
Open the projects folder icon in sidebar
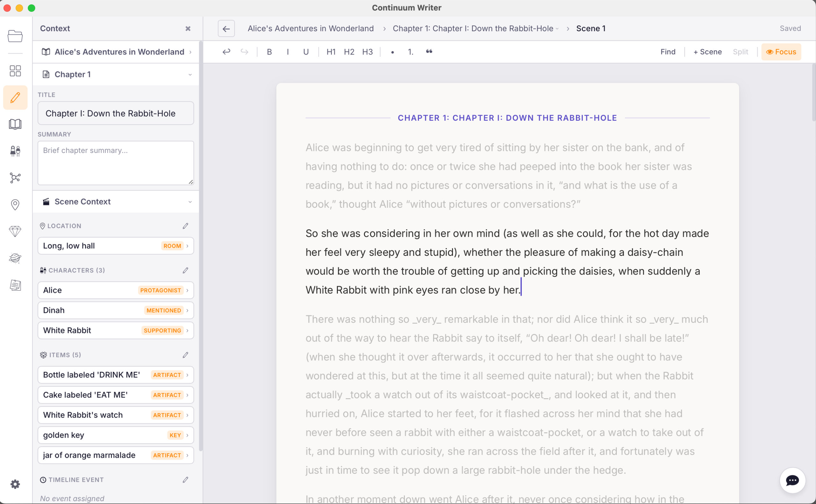coord(15,36)
